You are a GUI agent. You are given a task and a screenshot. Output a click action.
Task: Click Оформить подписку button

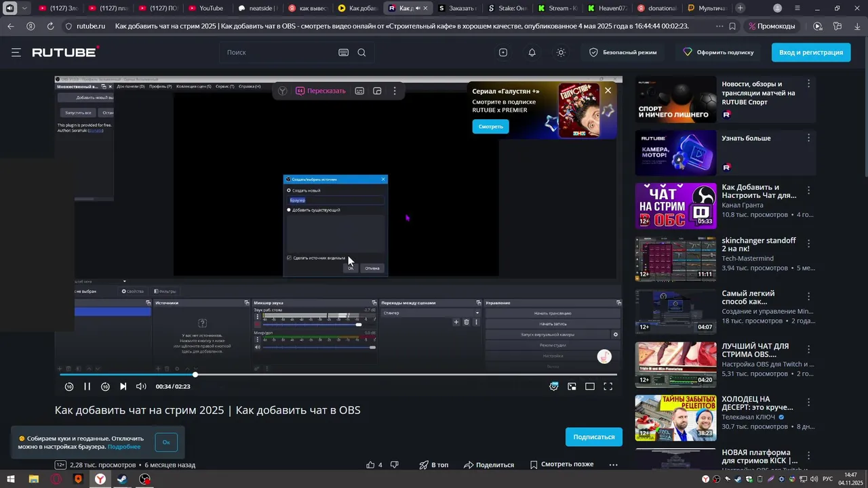click(x=719, y=52)
